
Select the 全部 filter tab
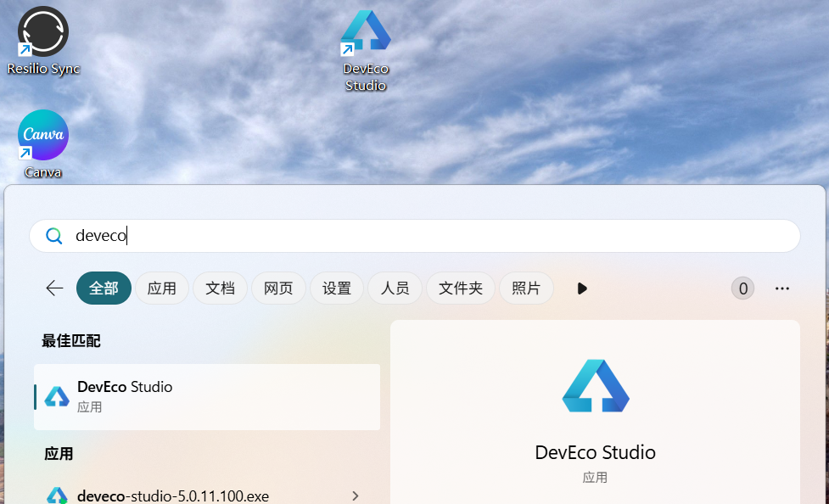click(x=104, y=288)
